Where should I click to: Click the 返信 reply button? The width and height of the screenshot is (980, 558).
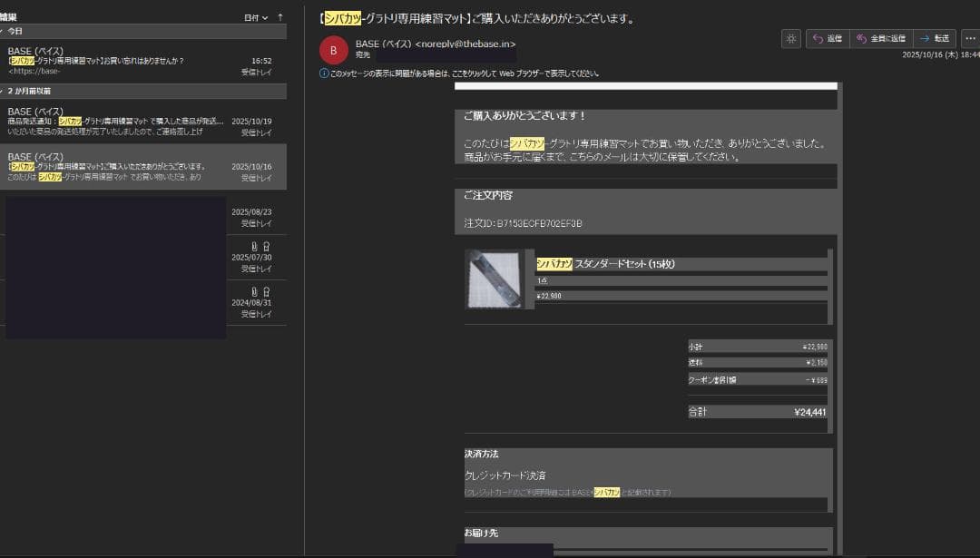point(828,39)
